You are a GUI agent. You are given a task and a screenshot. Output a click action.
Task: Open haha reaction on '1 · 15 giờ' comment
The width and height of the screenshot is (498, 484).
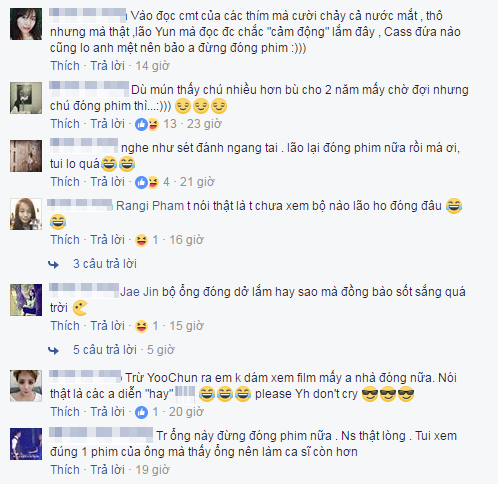click(x=141, y=326)
